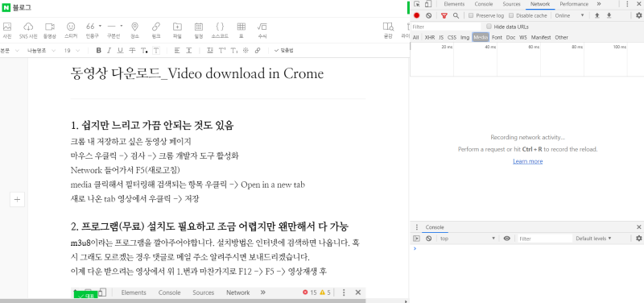This screenshot has height=303, width=644.
Task: Toggle the red network filter funnel
Action: pyautogui.click(x=444, y=15)
